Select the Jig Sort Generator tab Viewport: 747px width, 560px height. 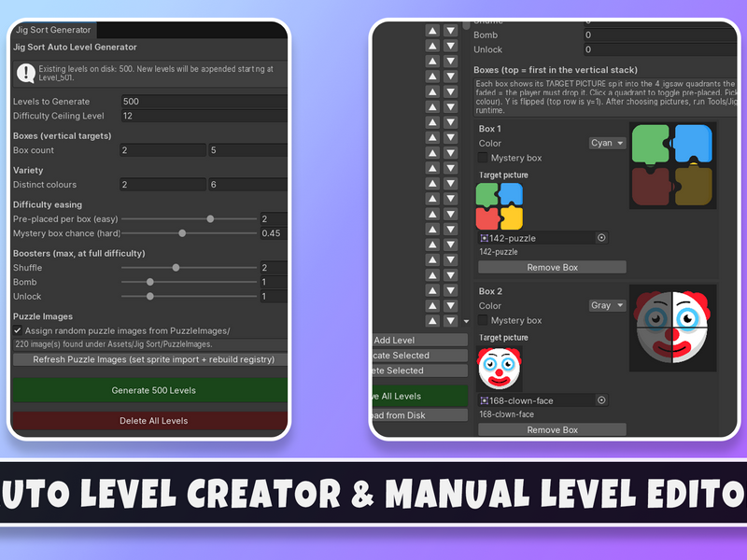(53, 30)
